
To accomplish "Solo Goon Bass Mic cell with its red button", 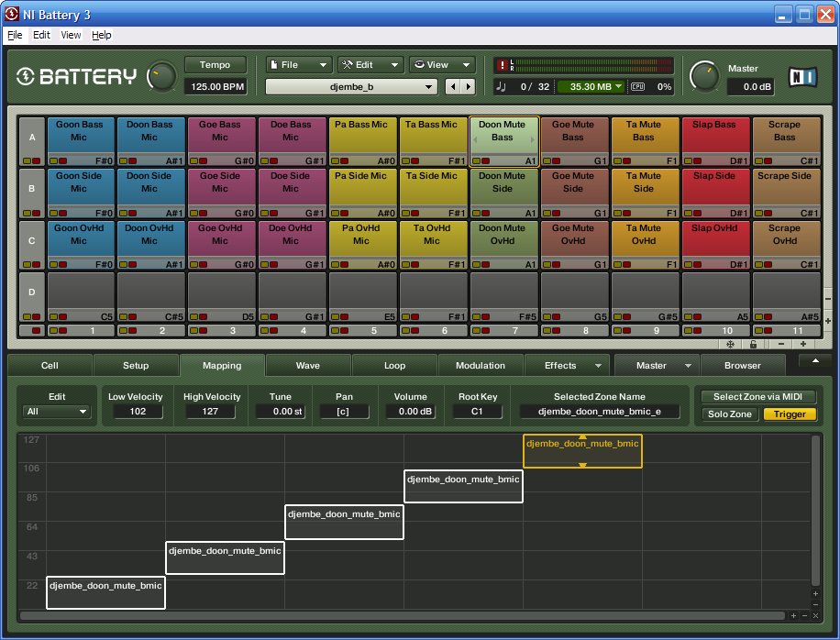I will coord(62,160).
